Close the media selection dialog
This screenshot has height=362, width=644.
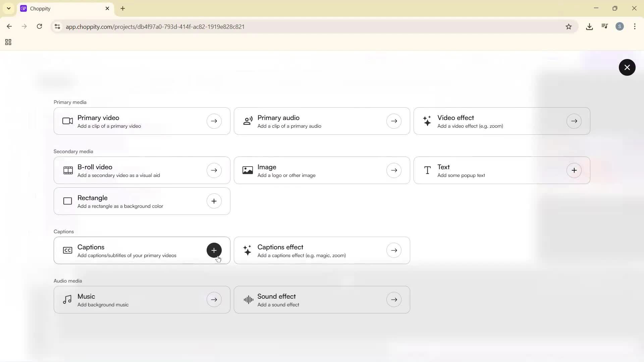[x=627, y=67]
